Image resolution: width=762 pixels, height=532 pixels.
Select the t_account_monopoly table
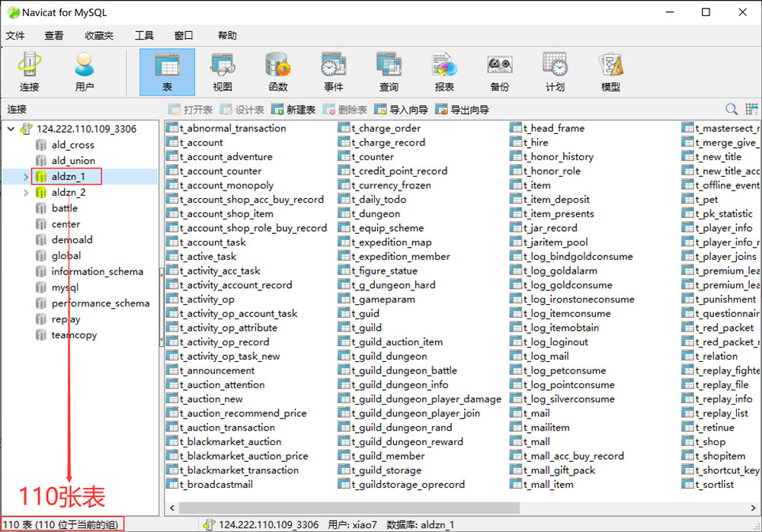coord(226,185)
